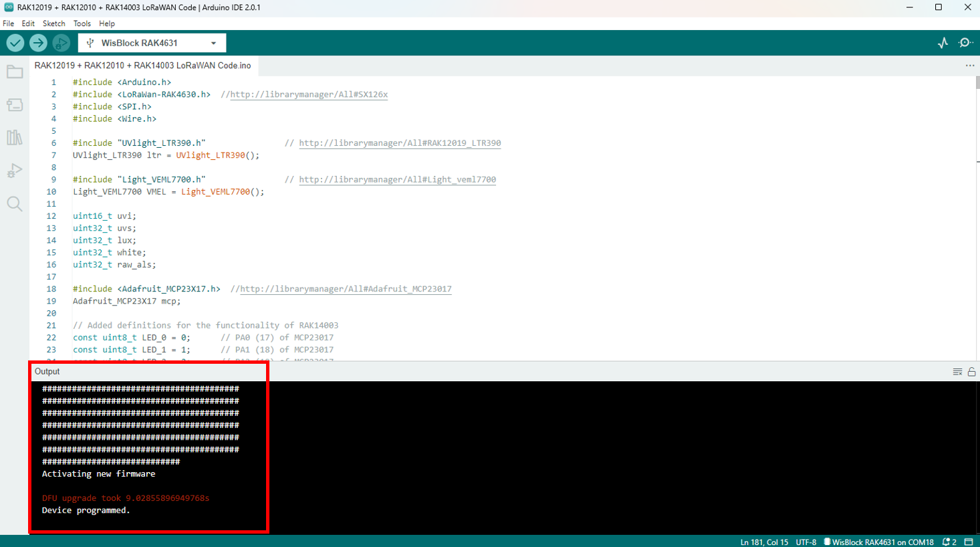980x547 pixels.
Task: Open the Sketch menu
Action: tap(54, 23)
